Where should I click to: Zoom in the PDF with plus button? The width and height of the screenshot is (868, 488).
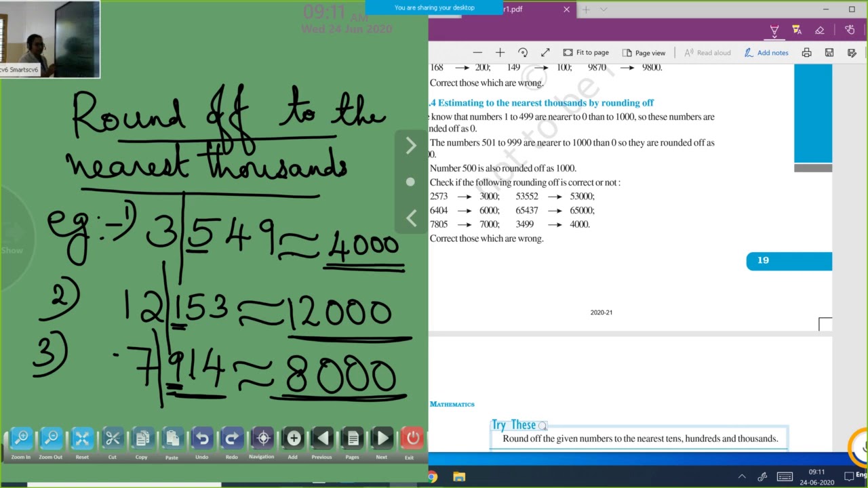500,52
